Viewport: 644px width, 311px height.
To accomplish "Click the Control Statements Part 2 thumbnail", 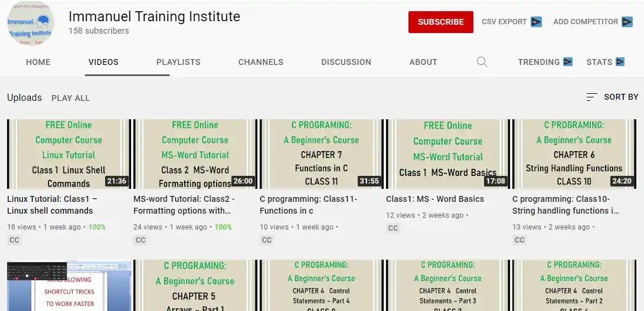I will point(574,285).
